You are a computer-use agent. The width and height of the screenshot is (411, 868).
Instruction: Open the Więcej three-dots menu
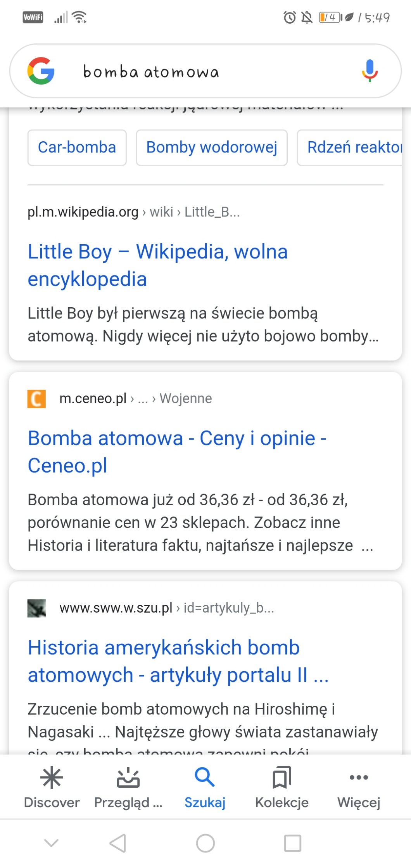pyautogui.click(x=359, y=778)
